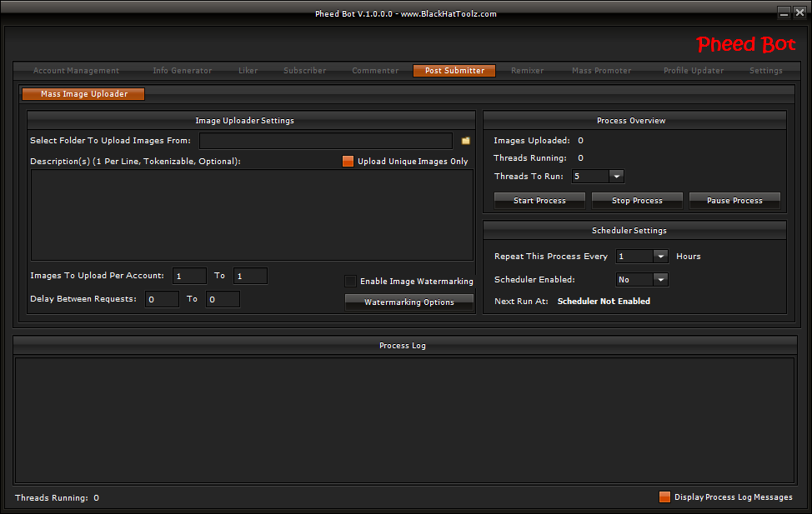Select Mass Image Uploader sub-tab
Screen dimensions: 812x514
point(83,93)
